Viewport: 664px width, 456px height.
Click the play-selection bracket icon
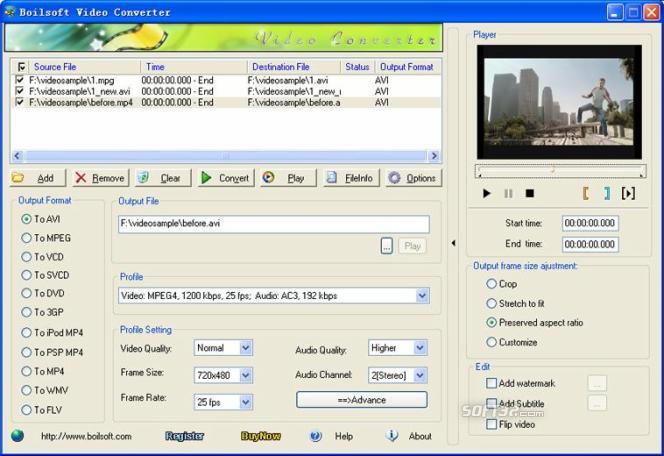(628, 193)
